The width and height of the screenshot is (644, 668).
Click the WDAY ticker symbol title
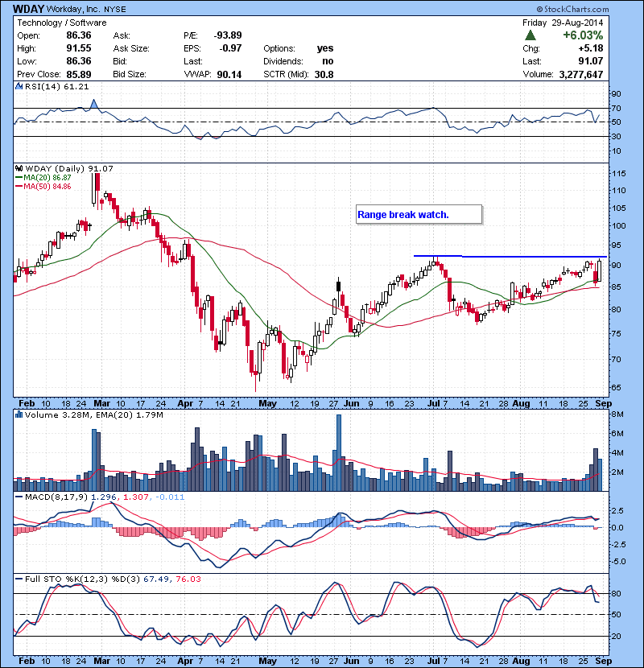point(28,9)
